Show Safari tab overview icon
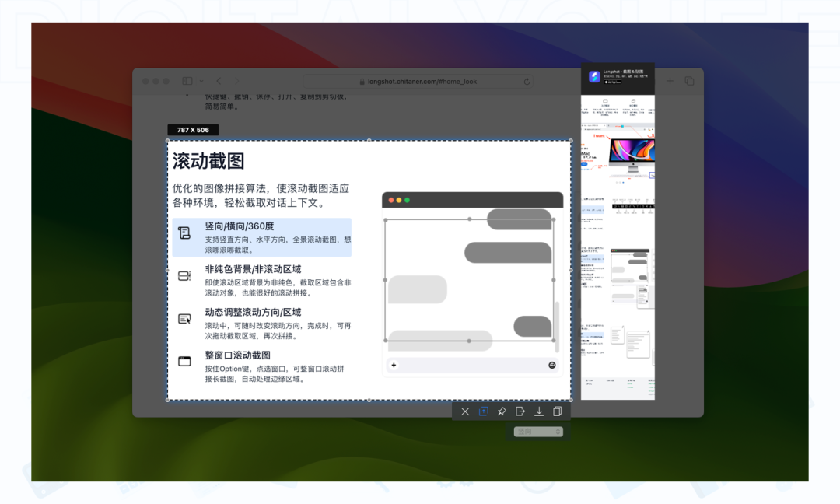Image resolution: width=840 pixels, height=504 pixels. point(689,81)
